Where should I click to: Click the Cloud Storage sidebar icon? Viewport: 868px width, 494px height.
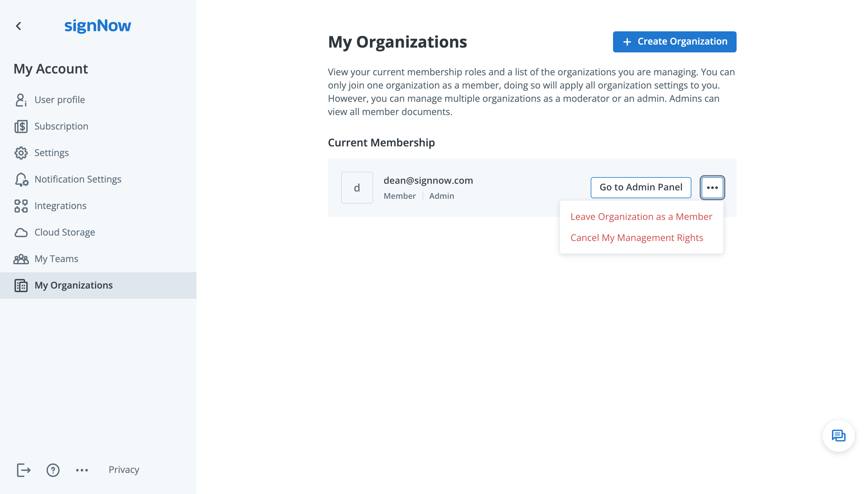21,233
